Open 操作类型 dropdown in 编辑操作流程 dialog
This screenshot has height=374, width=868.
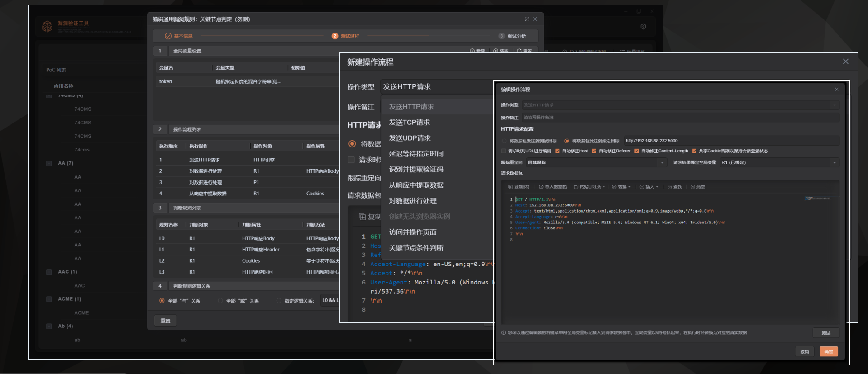click(681, 105)
